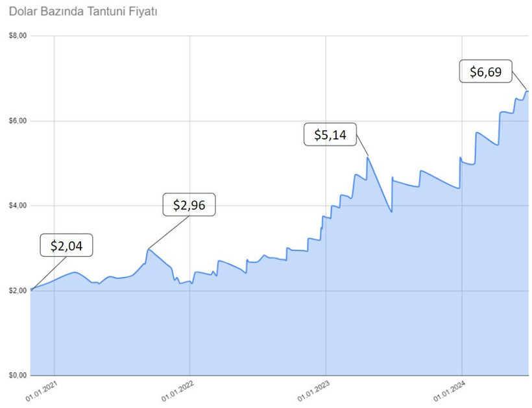Viewport: 532px width, 408px height.
Task: Click the line's final point at $6,69
Action: [x=527, y=91]
